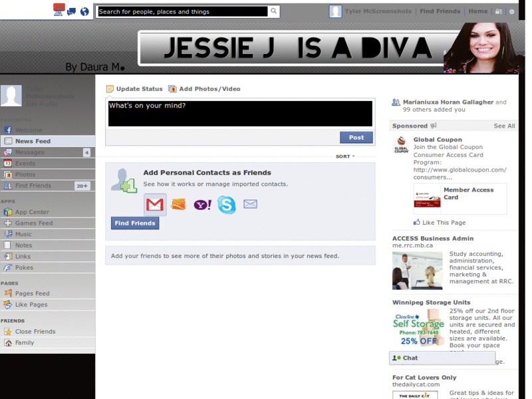Viewport: 532px width, 399px height.
Task: Open Tyler McScreenshots profile in top bar
Action: tap(378, 11)
